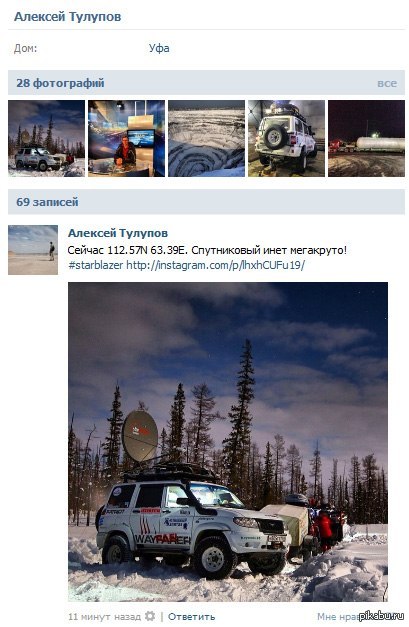Follow the instagram.com post link

pyautogui.click(x=215, y=265)
